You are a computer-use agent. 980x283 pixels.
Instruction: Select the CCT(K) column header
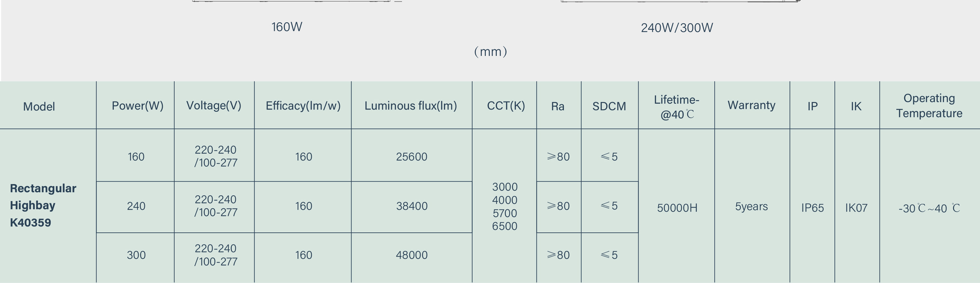pyautogui.click(x=506, y=105)
